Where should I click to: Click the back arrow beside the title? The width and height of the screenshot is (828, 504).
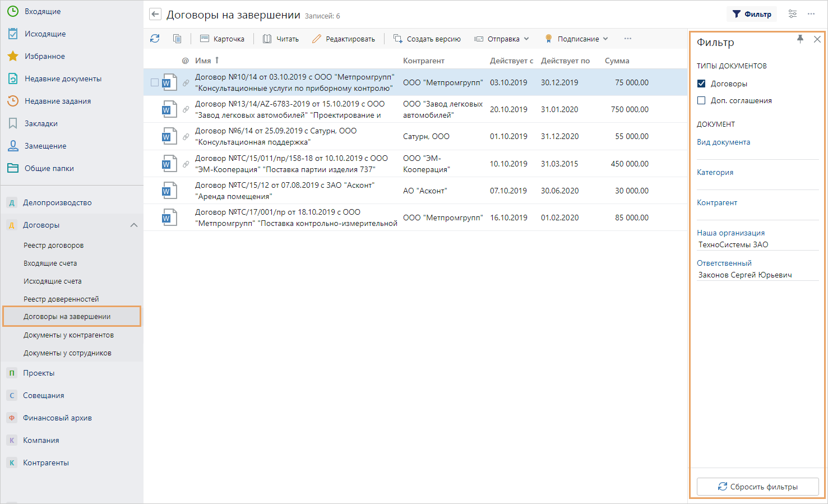155,15
